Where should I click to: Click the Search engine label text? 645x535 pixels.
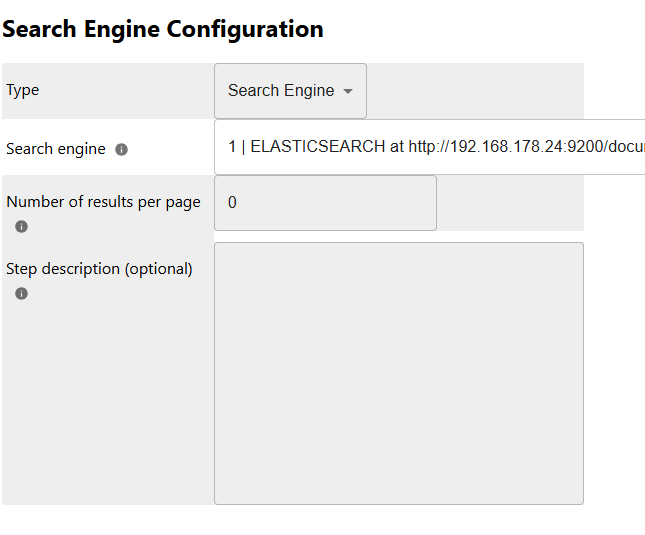[x=56, y=149]
